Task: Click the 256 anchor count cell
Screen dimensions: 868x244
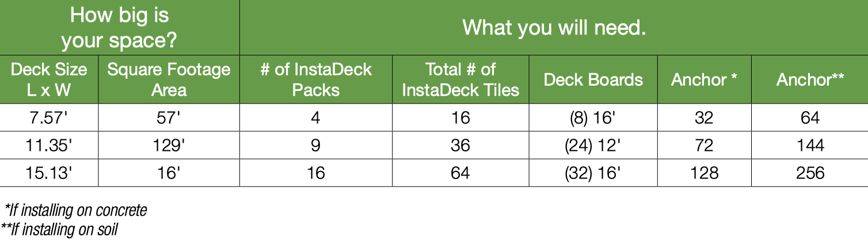Action: pos(810,173)
